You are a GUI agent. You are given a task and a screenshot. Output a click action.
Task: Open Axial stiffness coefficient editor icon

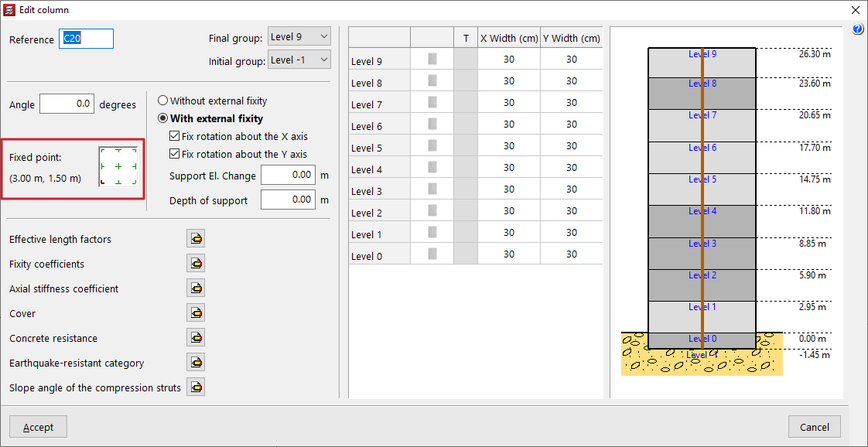(x=196, y=288)
